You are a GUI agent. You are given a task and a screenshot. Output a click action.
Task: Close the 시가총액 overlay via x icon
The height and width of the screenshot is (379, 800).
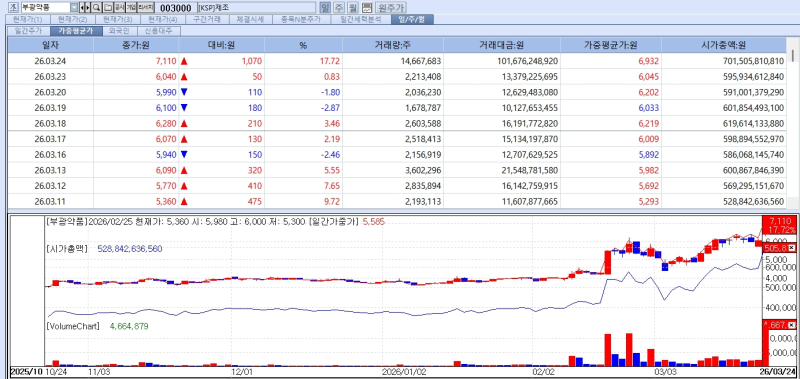coord(792,248)
